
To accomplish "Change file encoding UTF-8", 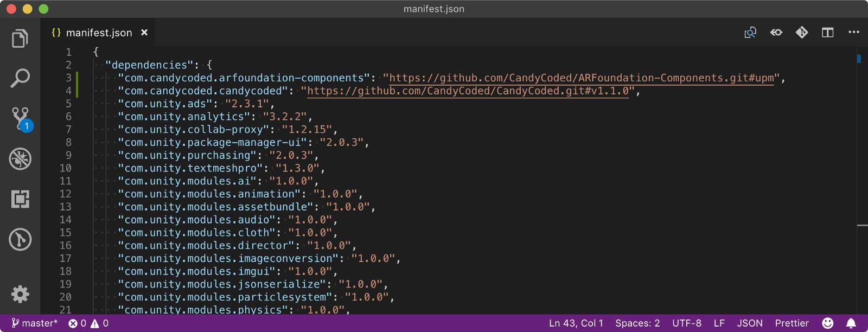I will [687, 323].
